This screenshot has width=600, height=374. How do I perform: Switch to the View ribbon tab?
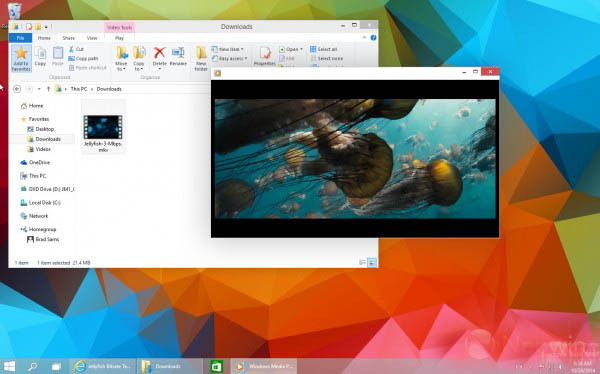(92, 38)
